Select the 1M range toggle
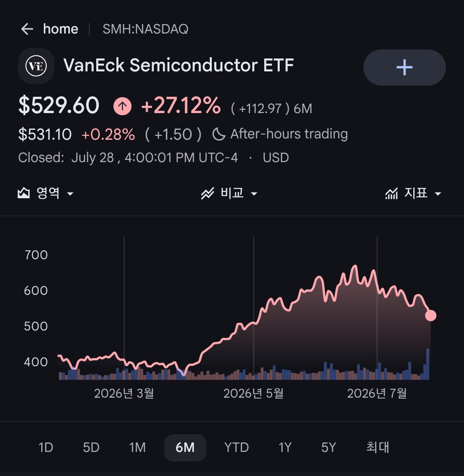 click(x=137, y=448)
